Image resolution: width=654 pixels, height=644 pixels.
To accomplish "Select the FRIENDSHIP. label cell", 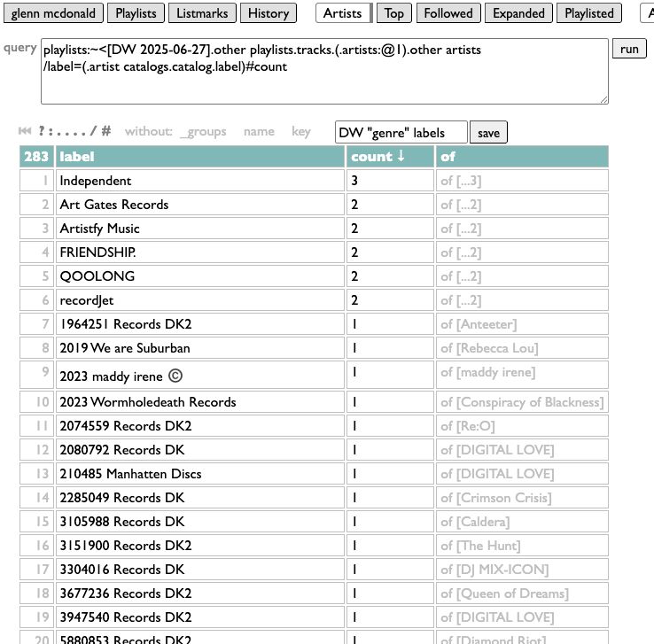I will pos(200,252).
